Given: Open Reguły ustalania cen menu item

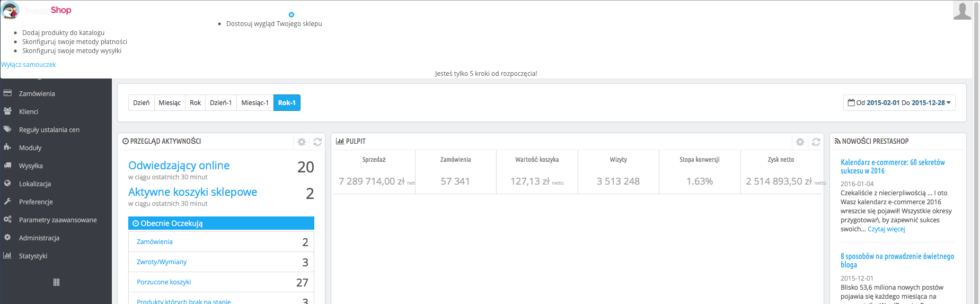Looking at the screenshot, I should [x=49, y=130].
